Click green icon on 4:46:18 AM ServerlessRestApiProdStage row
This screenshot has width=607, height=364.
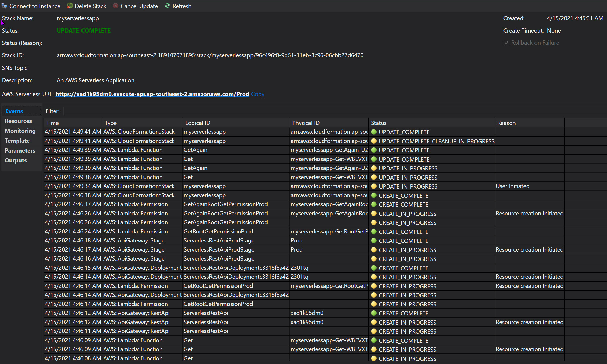tap(374, 241)
